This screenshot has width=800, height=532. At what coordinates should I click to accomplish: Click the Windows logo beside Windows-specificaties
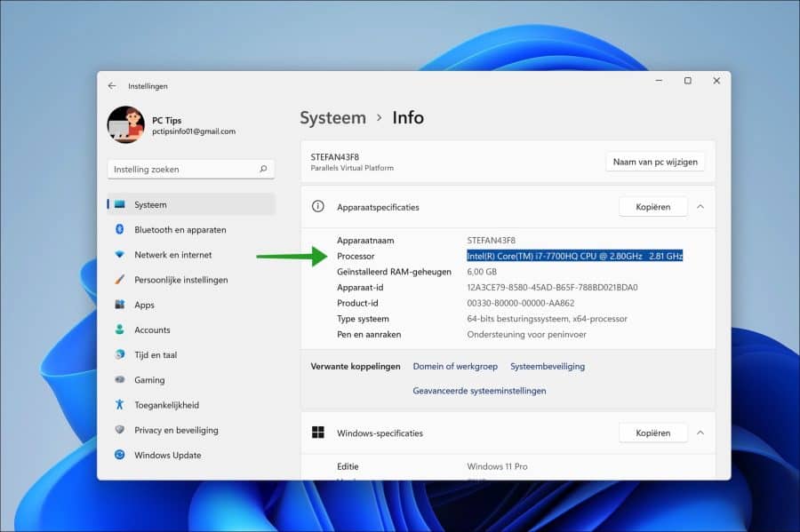point(318,433)
